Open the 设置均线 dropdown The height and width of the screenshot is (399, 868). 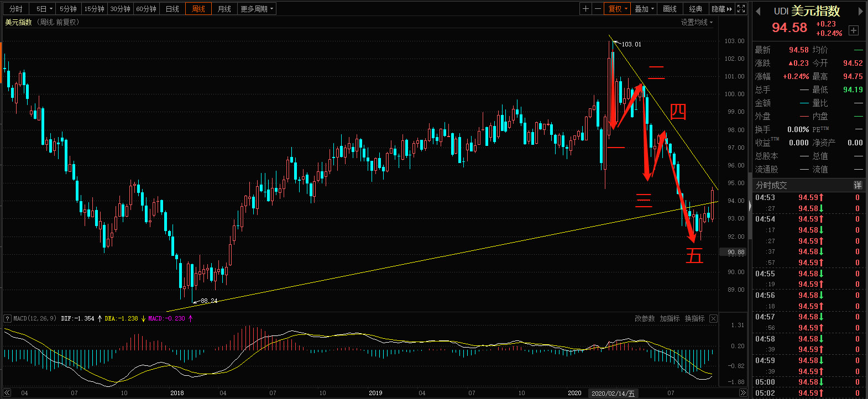(697, 22)
